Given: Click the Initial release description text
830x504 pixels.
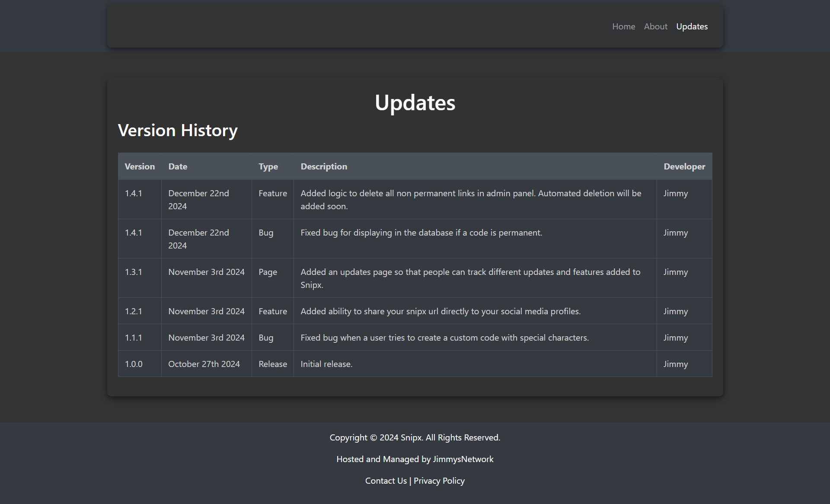Looking at the screenshot, I should (x=326, y=364).
